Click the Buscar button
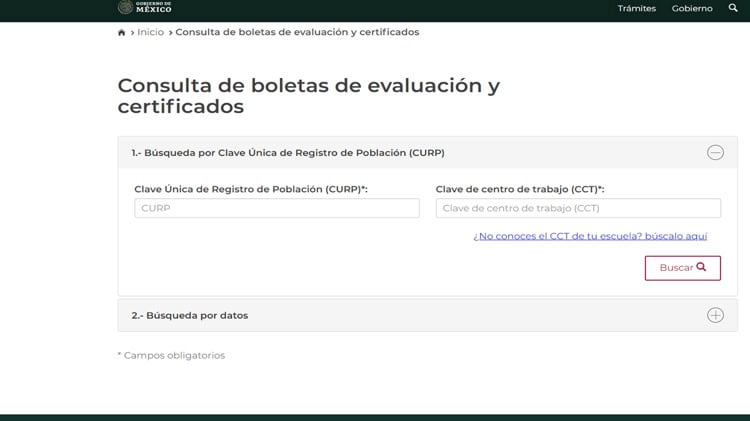The width and height of the screenshot is (750, 421). coord(683,268)
